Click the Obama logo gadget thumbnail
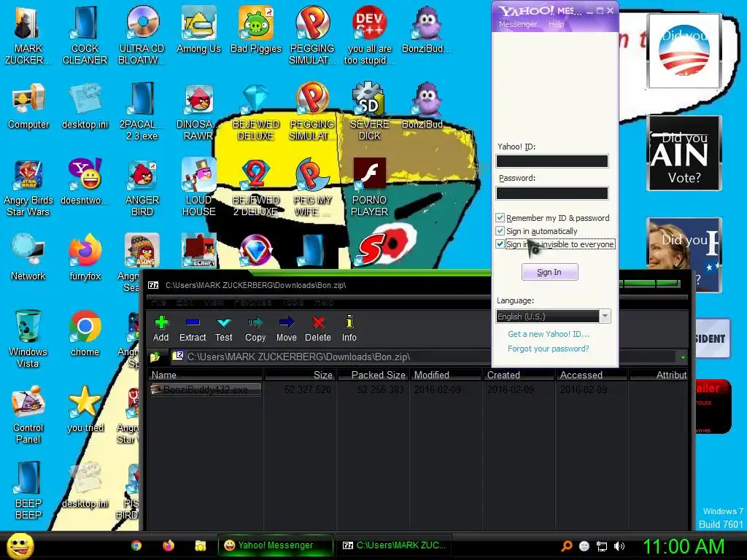747x560 pixels. (684, 50)
